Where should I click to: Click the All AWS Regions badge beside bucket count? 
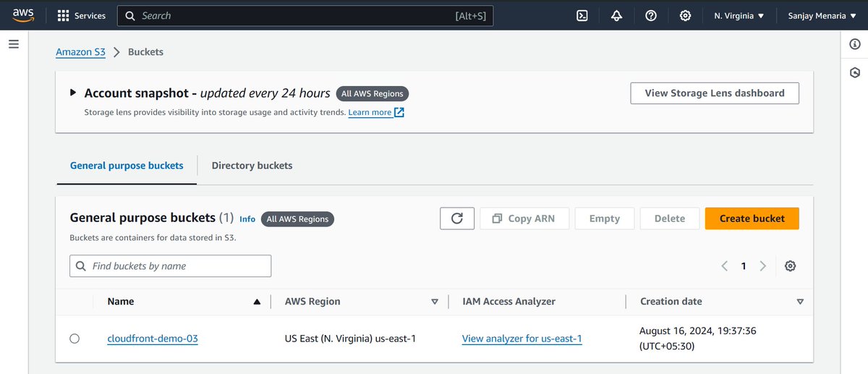coord(297,218)
